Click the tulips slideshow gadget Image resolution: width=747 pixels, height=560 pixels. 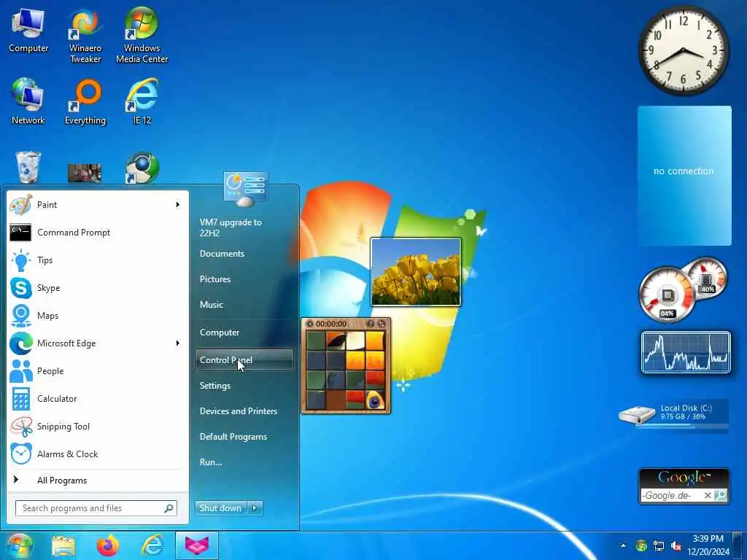coord(415,272)
